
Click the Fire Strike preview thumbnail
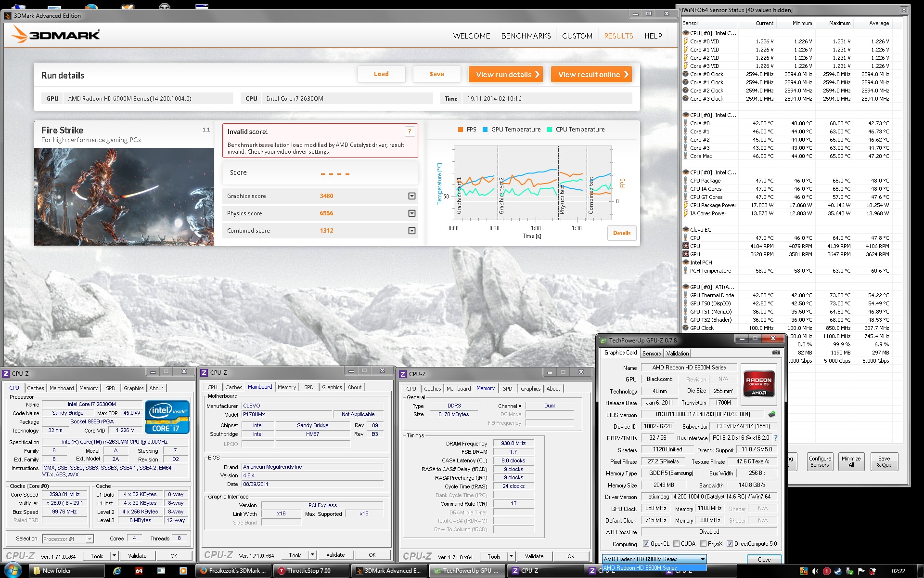pyautogui.click(x=124, y=197)
